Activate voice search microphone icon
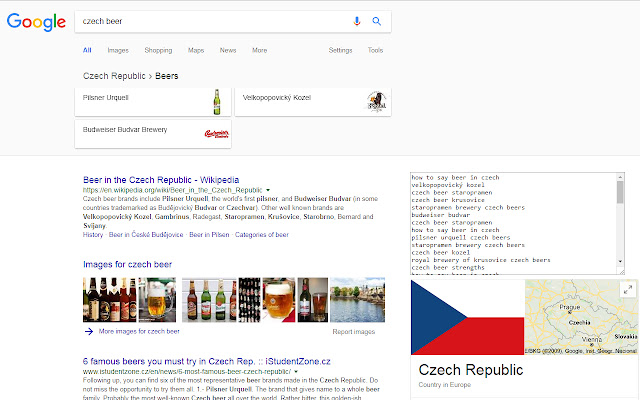640x400 pixels. point(357,21)
